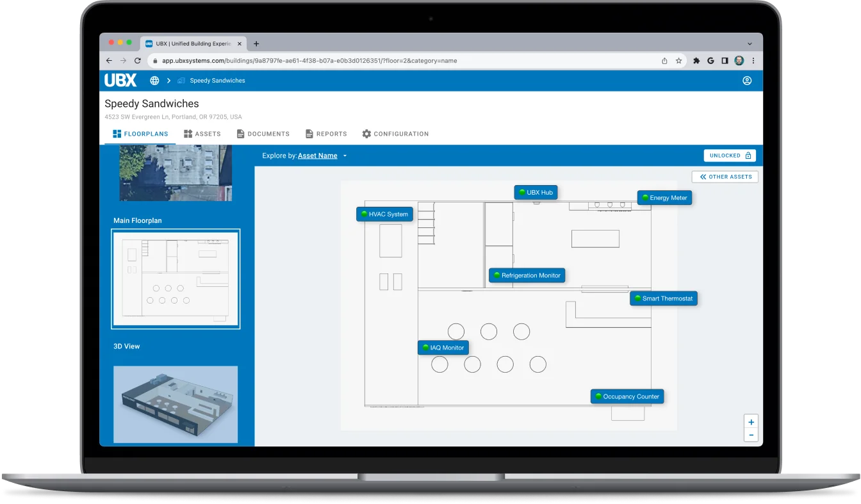Select the Occupancy Counter asset marker

pyautogui.click(x=627, y=396)
